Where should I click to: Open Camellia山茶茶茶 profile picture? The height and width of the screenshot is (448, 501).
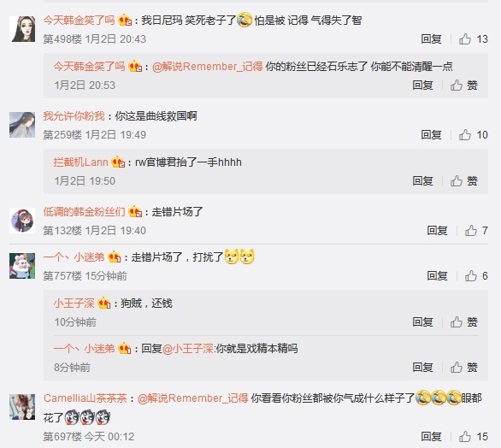click(22, 407)
